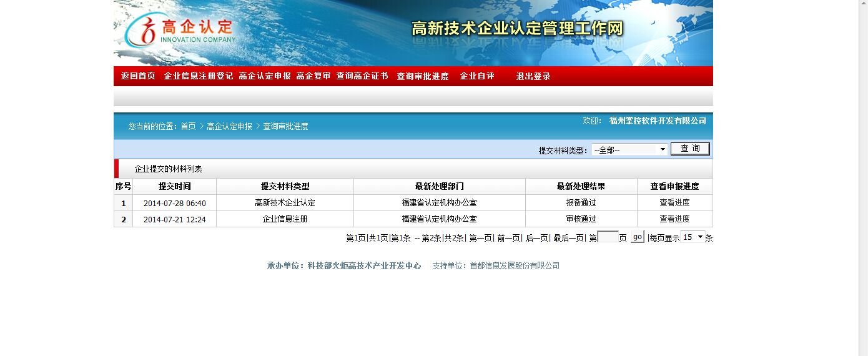Select 企业自评 menu item
The height and width of the screenshot is (356, 868).
click(x=477, y=76)
